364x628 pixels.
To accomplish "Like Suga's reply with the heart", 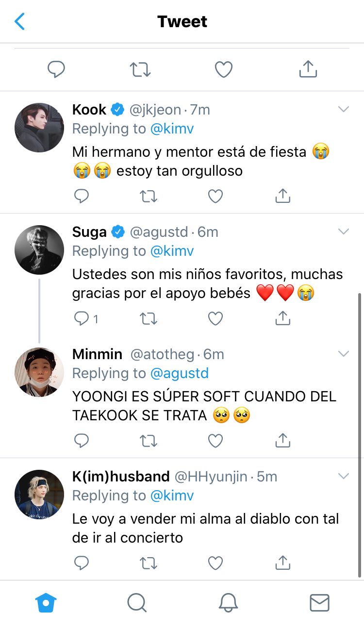I will tap(215, 318).
